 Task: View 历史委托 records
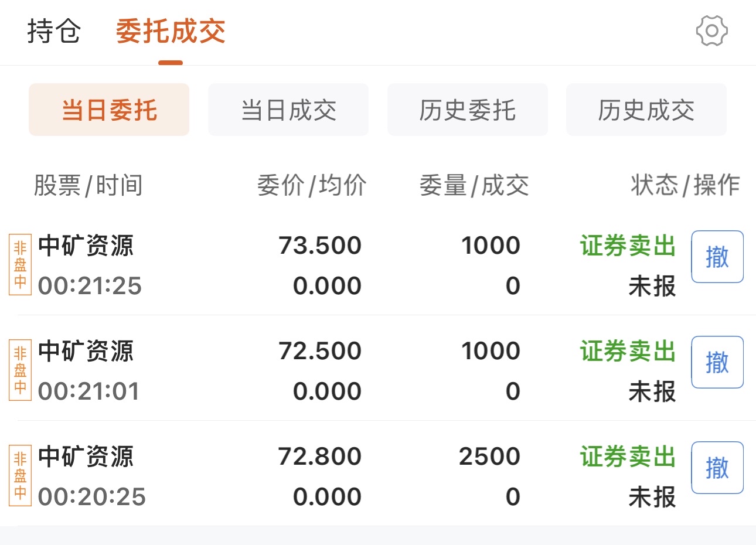[x=467, y=110]
